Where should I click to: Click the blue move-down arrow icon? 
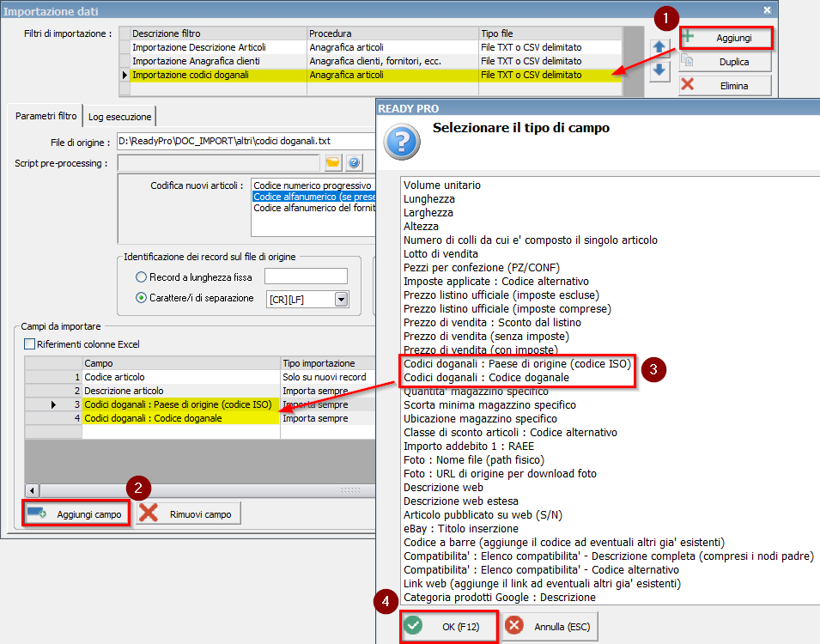click(659, 70)
